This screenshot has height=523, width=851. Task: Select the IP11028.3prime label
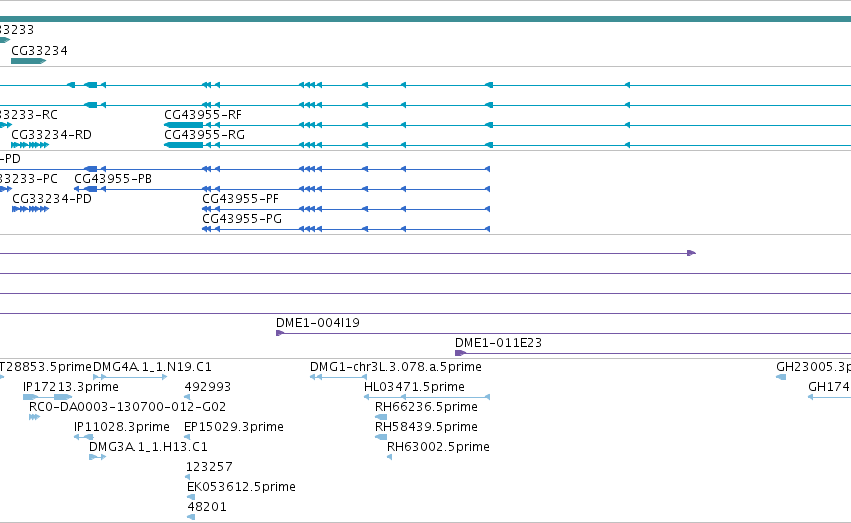[122, 427]
